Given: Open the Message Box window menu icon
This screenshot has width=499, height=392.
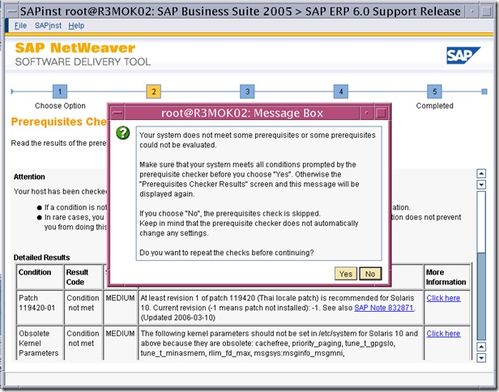Looking at the screenshot, I should pyautogui.click(x=117, y=113).
